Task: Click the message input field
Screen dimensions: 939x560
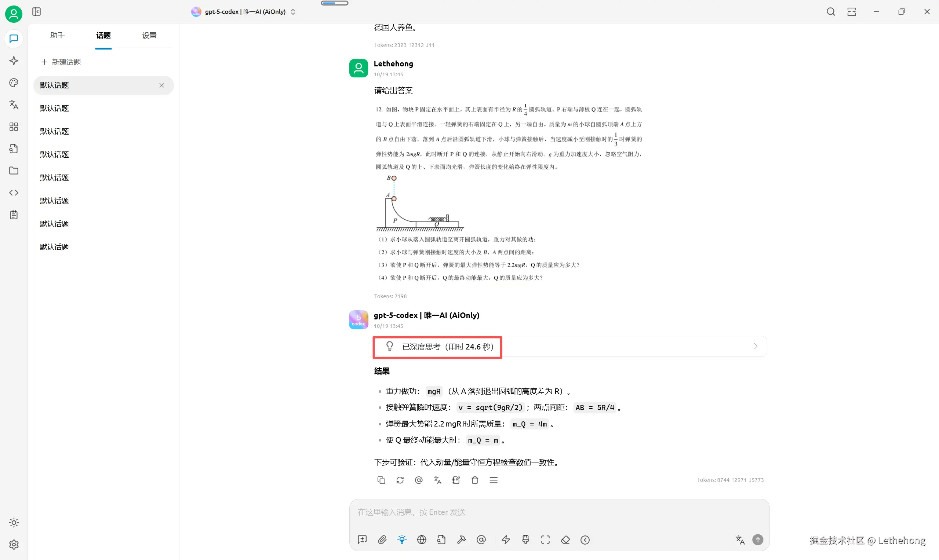Action: (x=559, y=512)
